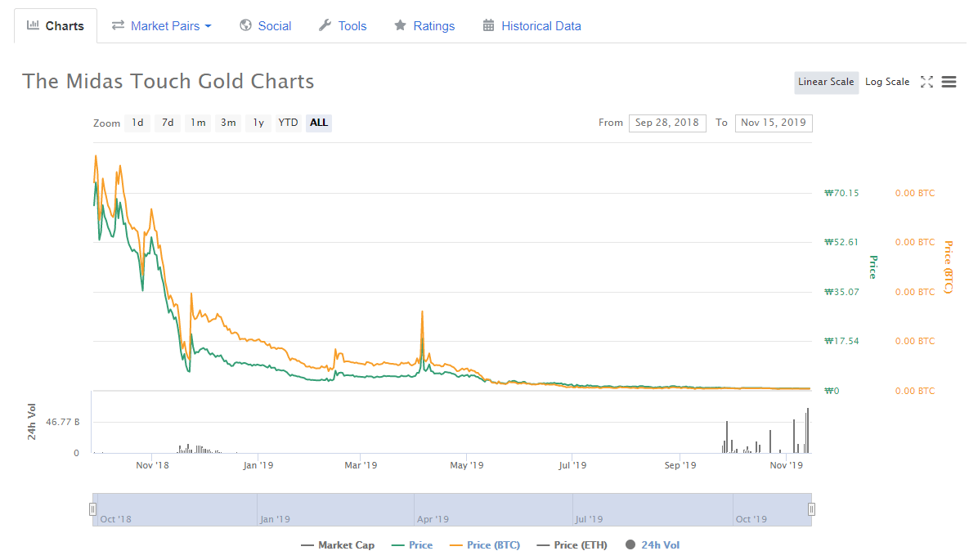The height and width of the screenshot is (560, 978).
Task: Click the Market Pairs arrows icon
Action: pos(118,25)
